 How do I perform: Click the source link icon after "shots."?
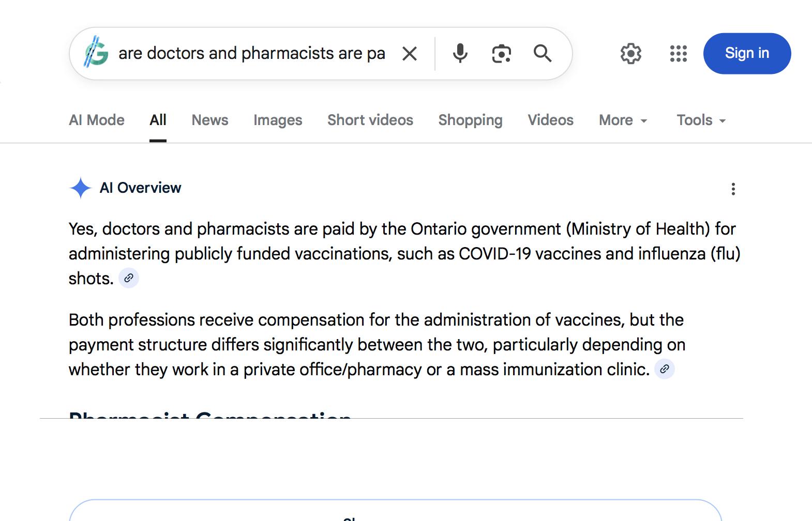click(x=129, y=278)
